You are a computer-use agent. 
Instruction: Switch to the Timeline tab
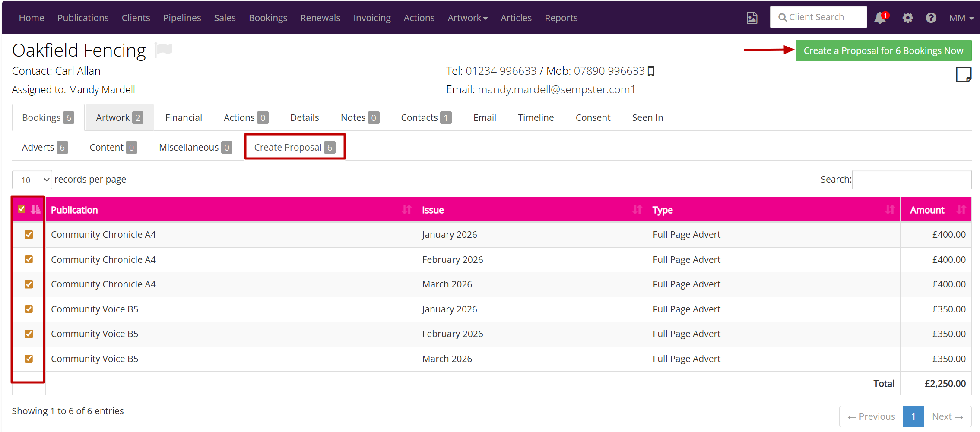(536, 117)
